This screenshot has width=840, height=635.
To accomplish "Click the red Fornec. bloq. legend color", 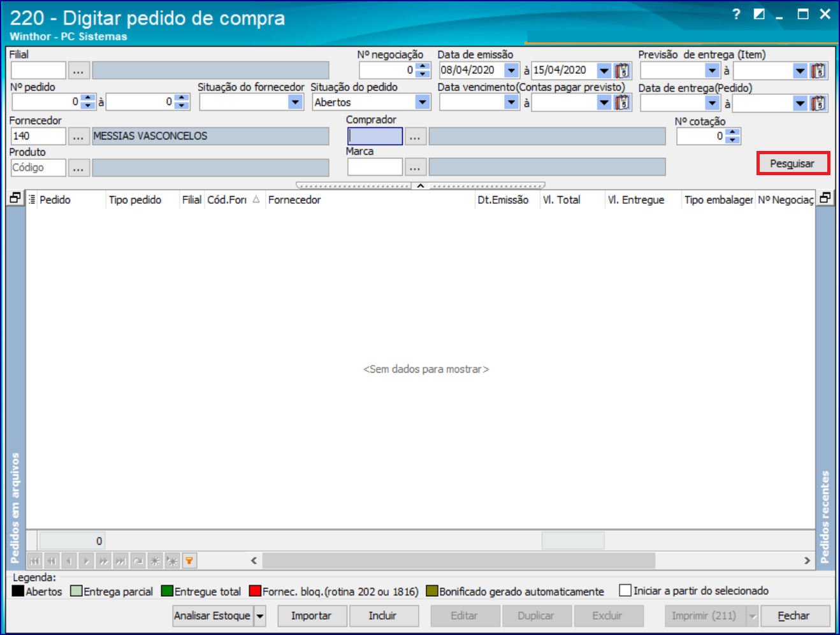I will click(x=255, y=591).
